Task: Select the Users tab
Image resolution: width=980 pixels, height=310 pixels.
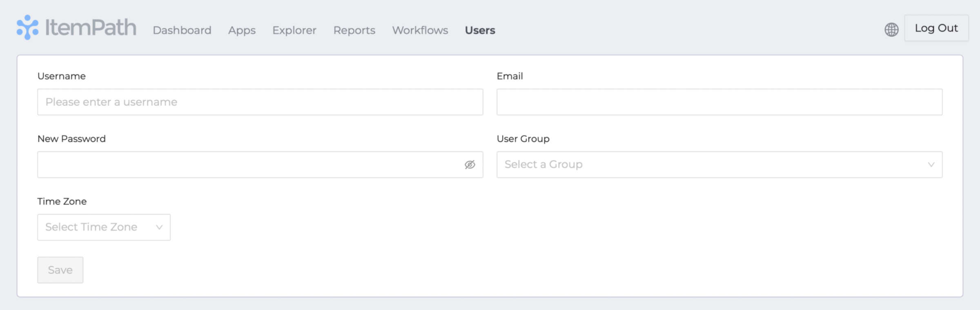Action: (x=480, y=30)
